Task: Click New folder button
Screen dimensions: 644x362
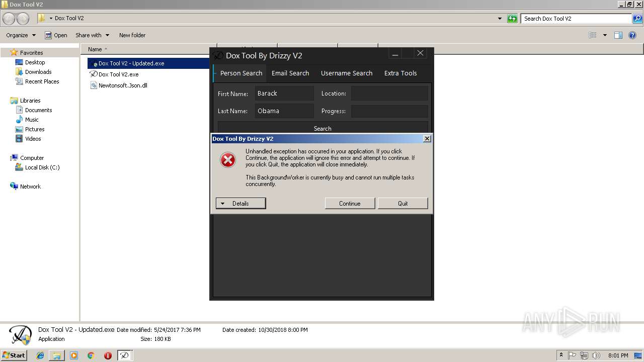Action: click(x=132, y=35)
